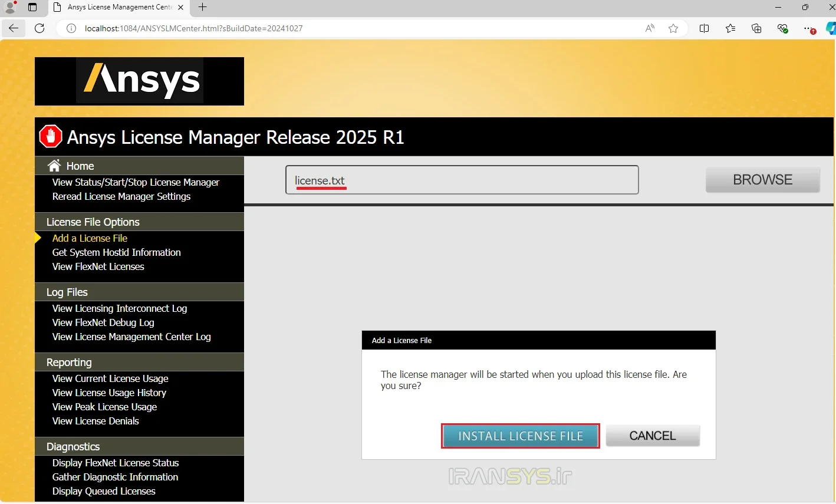Click CANCEL in Add a License File dialog
The width and height of the screenshot is (836, 504).
(x=653, y=436)
